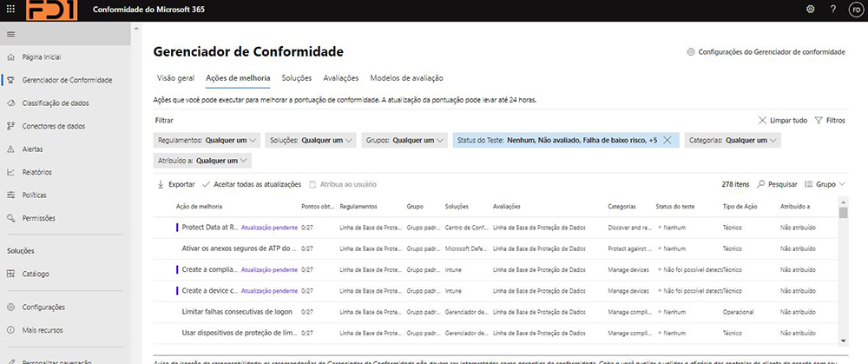Click the Mais recursos info icon
868x364 pixels.
pos(10,330)
